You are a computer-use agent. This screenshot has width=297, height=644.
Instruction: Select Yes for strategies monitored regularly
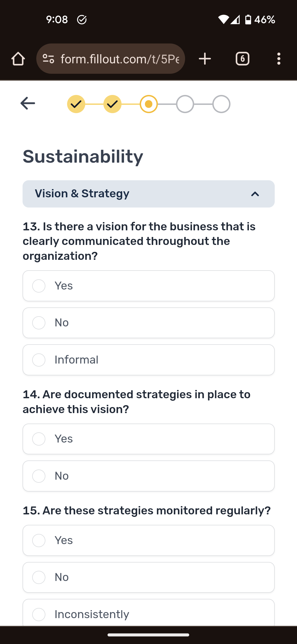click(148, 540)
